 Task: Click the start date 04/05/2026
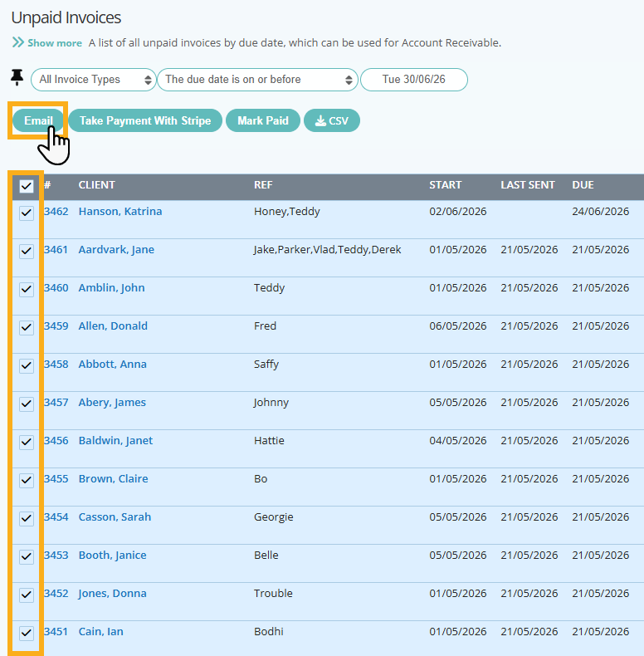tap(458, 441)
